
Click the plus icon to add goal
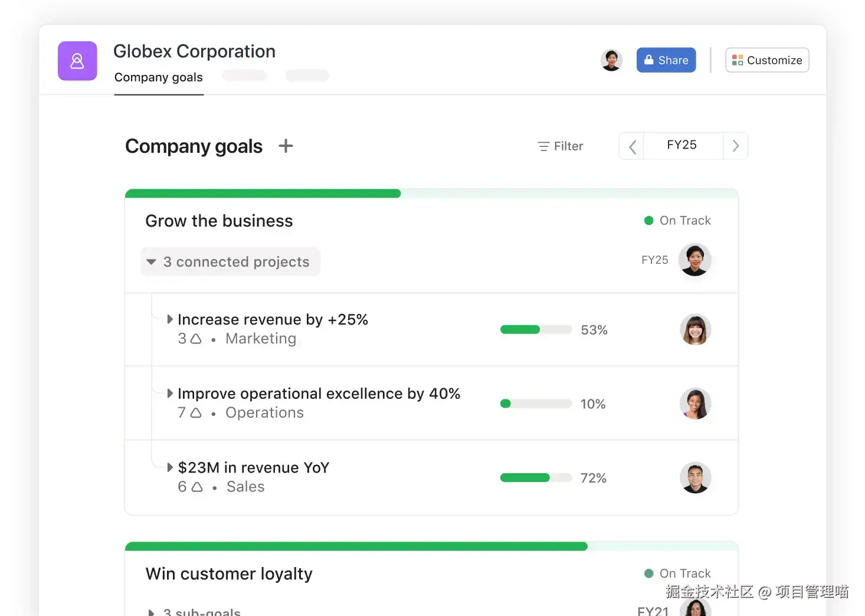pos(286,146)
